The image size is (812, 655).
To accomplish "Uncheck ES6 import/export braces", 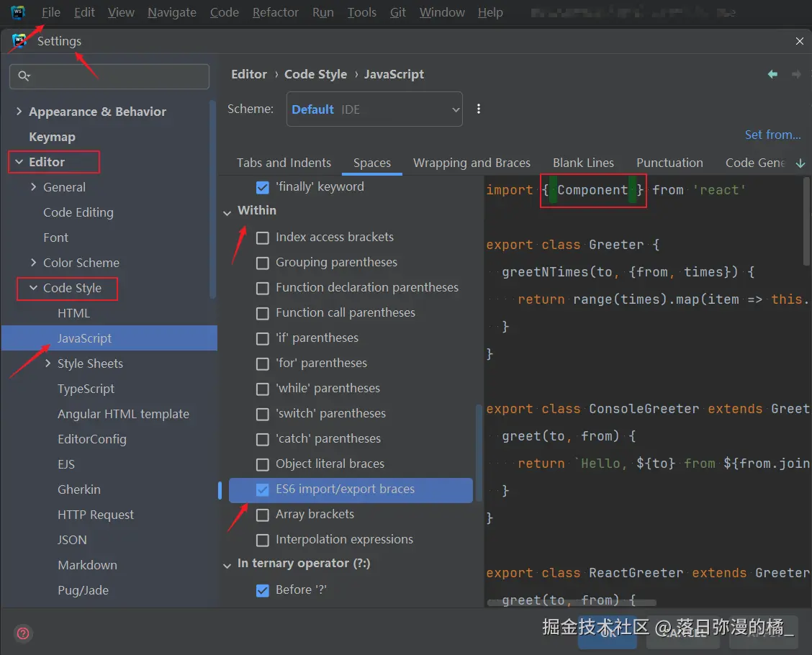I will pyautogui.click(x=263, y=490).
